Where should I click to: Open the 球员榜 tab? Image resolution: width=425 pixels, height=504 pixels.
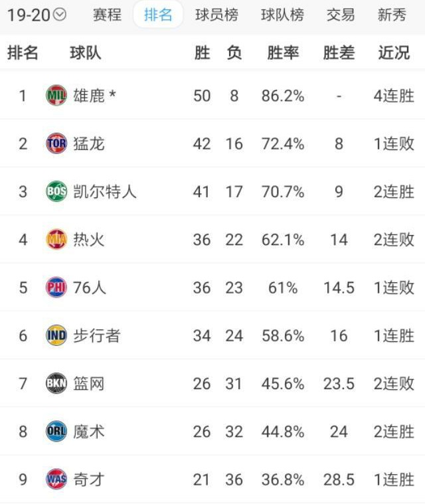(216, 15)
